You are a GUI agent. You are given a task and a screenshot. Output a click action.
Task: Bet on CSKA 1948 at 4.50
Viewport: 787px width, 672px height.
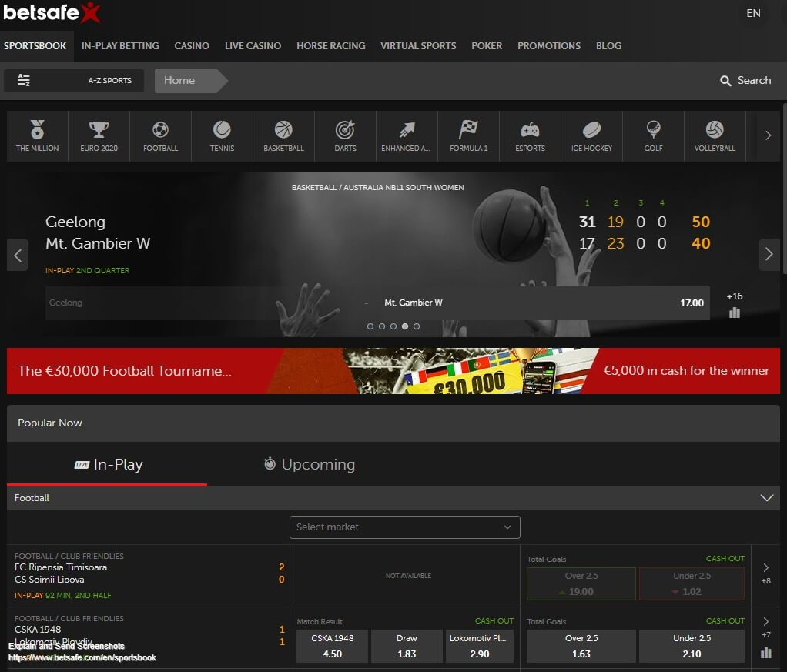332,646
